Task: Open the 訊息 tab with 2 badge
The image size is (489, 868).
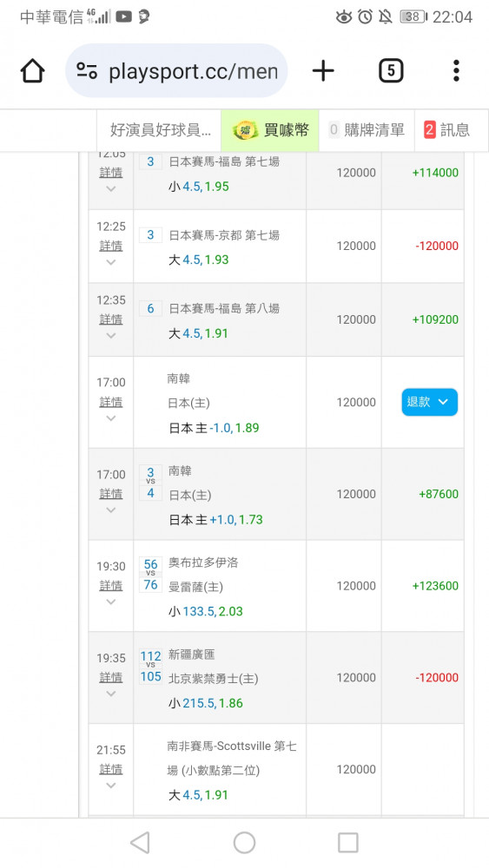Action: [x=447, y=130]
